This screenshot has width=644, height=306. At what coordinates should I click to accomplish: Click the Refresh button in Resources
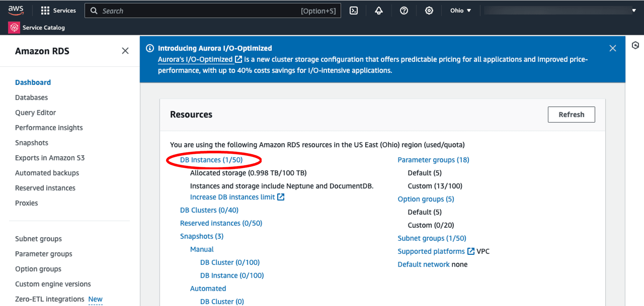point(571,114)
